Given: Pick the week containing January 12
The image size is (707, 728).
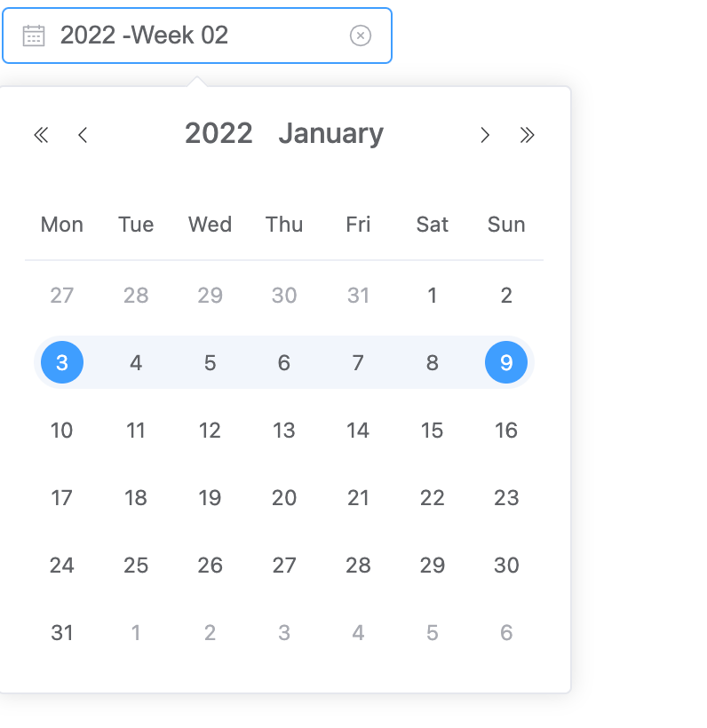Looking at the screenshot, I should pos(210,430).
